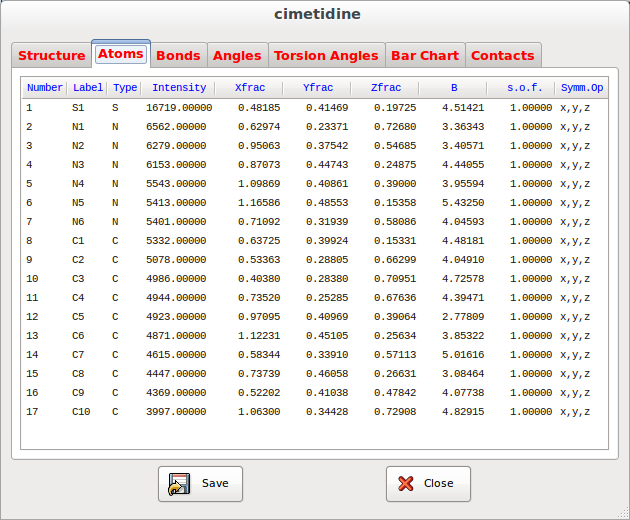
Task: Select atom label C2
Action: pyautogui.click(x=78, y=260)
